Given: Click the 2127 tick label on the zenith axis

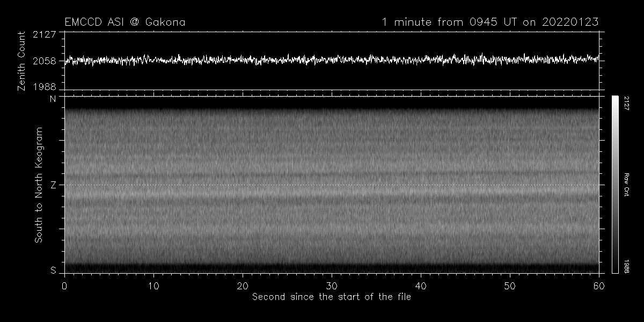Looking at the screenshot, I should click(45, 34).
